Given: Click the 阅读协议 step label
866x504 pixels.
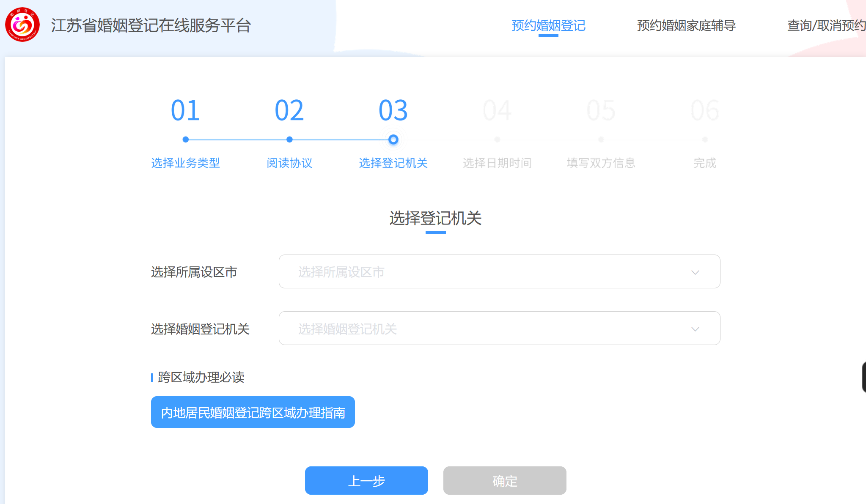Looking at the screenshot, I should [x=289, y=163].
